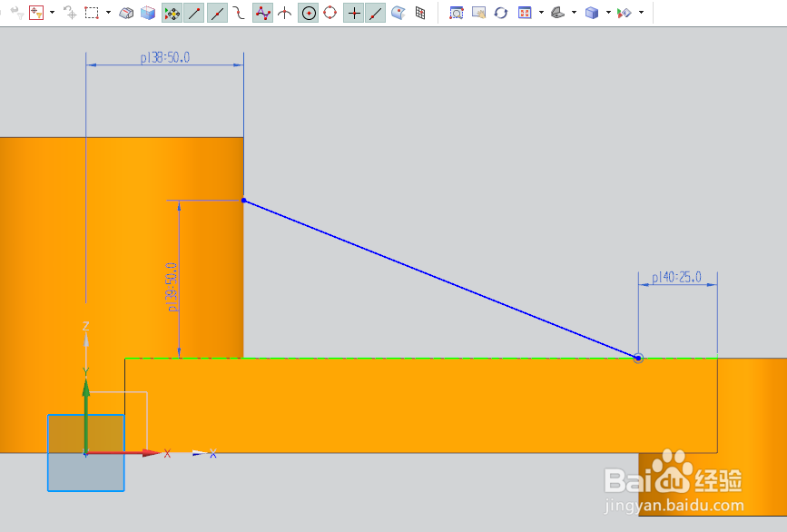Click the Rotate view icon
787x532 pixels.
click(x=500, y=13)
